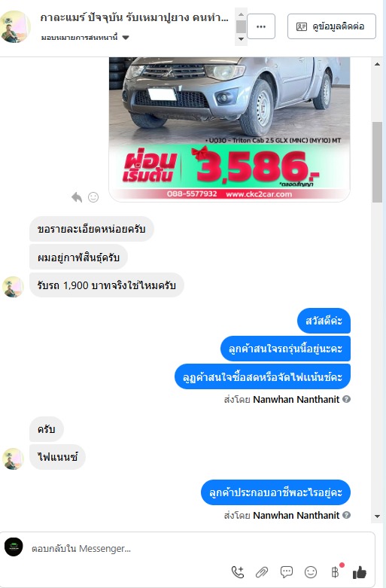Viewport: 386px width, 588px height.
Task: Send a thumbs-up like
Action: pos(360,572)
